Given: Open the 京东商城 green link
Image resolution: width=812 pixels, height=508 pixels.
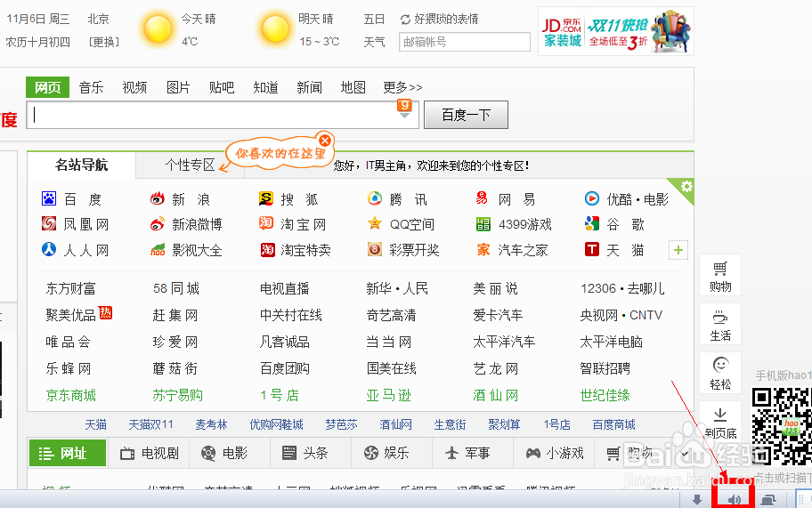Looking at the screenshot, I should click(x=71, y=396).
